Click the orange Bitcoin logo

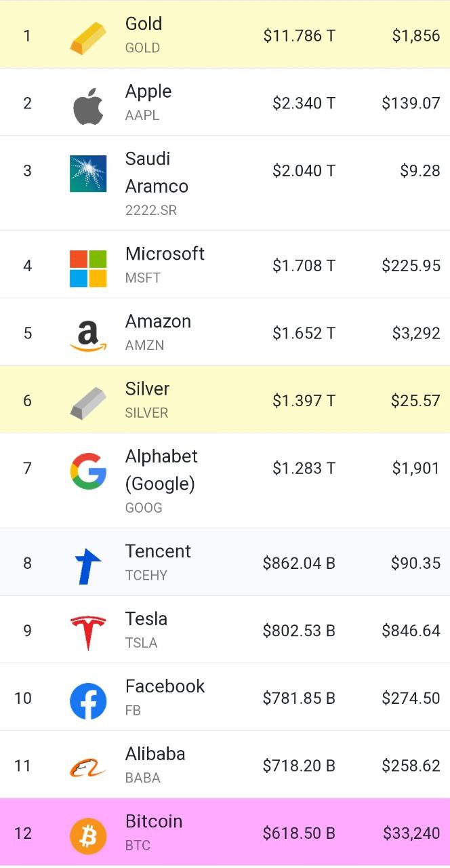click(x=88, y=836)
